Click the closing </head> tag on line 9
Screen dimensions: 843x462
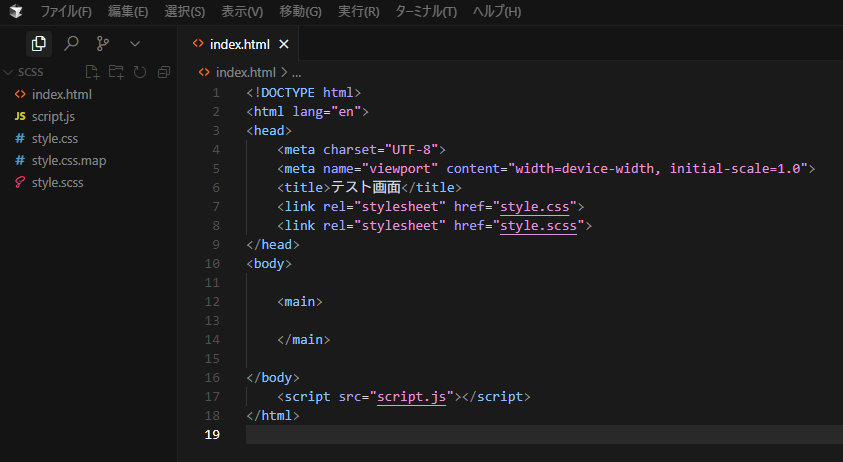(x=273, y=245)
